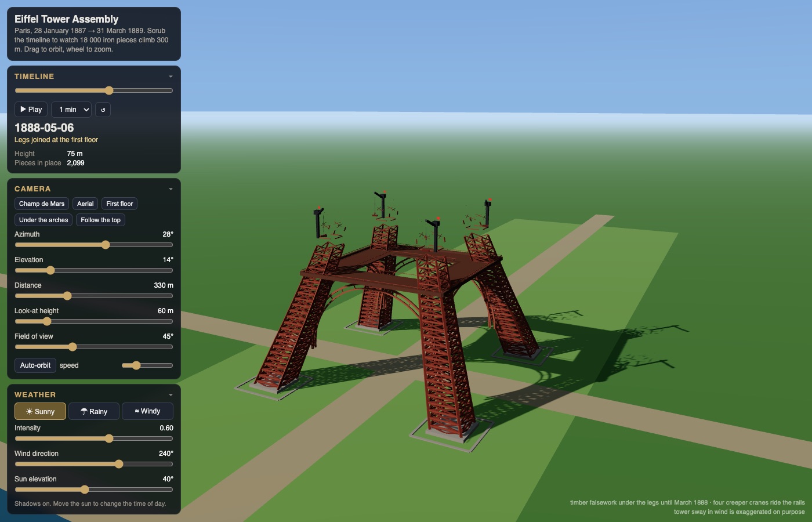The height and width of the screenshot is (522, 812).
Task: Click the auto-orbit speed slider
Action: (147, 365)
